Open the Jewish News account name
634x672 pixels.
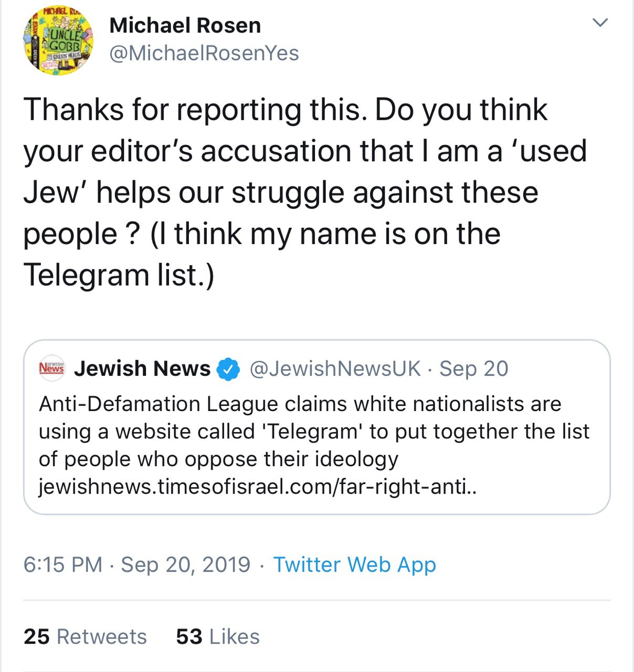(x=142, y=369)
